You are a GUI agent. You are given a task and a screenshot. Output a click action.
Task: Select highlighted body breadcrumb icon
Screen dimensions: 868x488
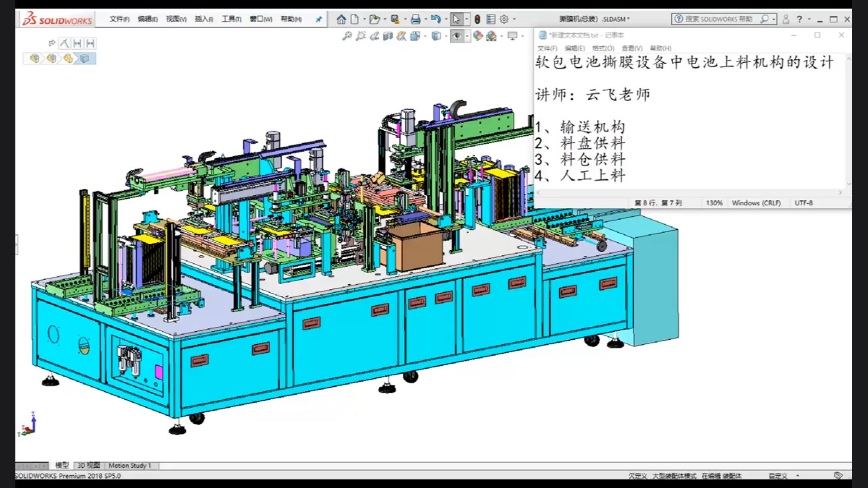(85, 58)
